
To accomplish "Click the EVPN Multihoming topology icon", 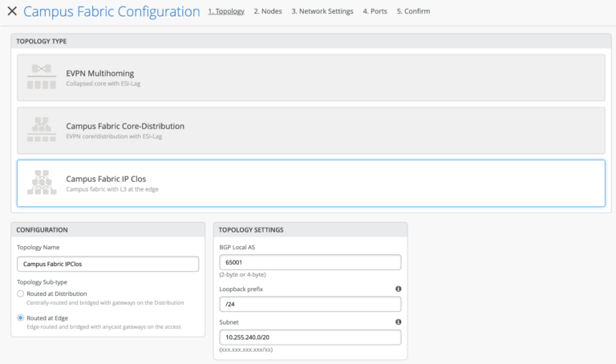I will pyautogui.click(x=42, y=77).
